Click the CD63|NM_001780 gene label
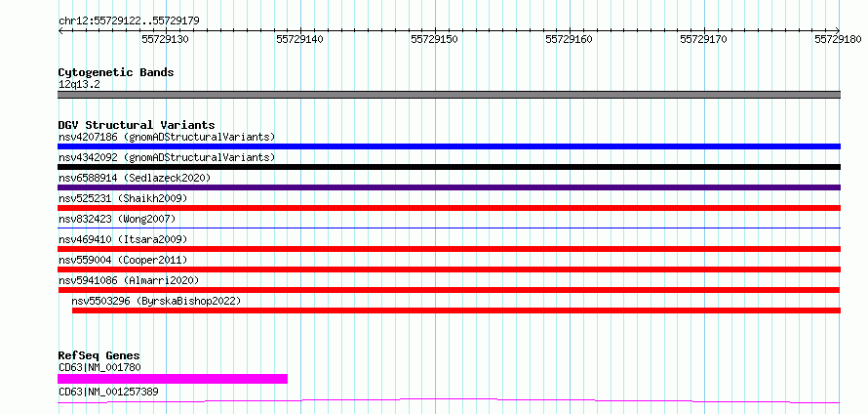868x414 pixels. pyautogui.click(x=99, y=367)
